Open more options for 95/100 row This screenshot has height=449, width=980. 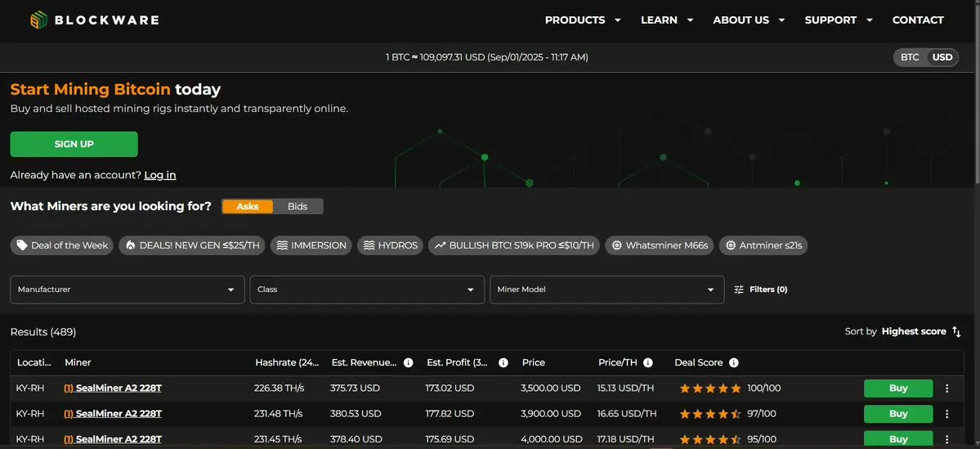click(946, 440)
